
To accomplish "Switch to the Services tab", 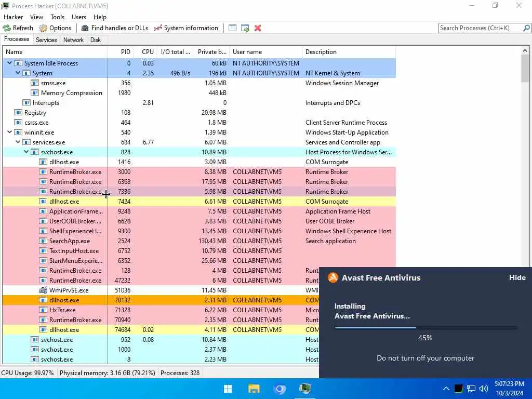I will coord(46,40).
